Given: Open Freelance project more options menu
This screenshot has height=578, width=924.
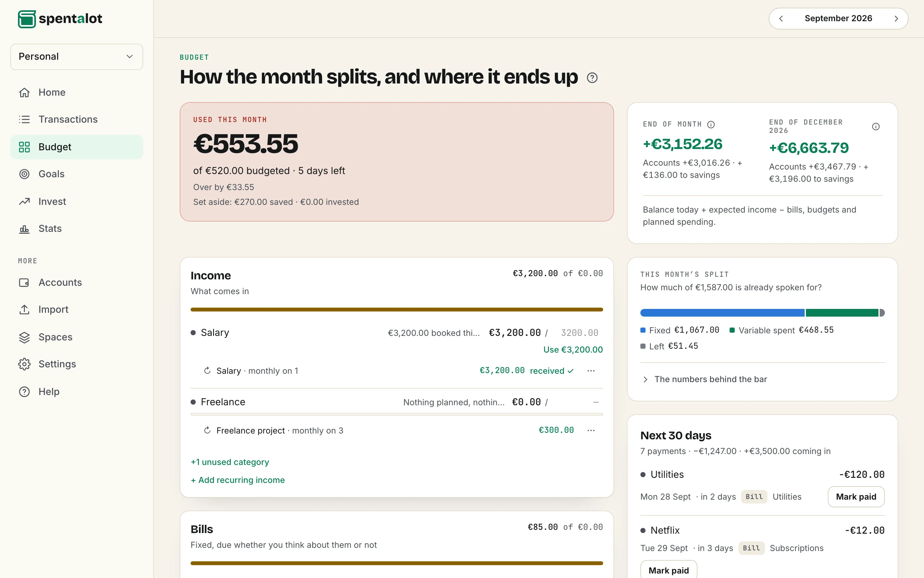Looking at the screenshot, I should (591, 430).
